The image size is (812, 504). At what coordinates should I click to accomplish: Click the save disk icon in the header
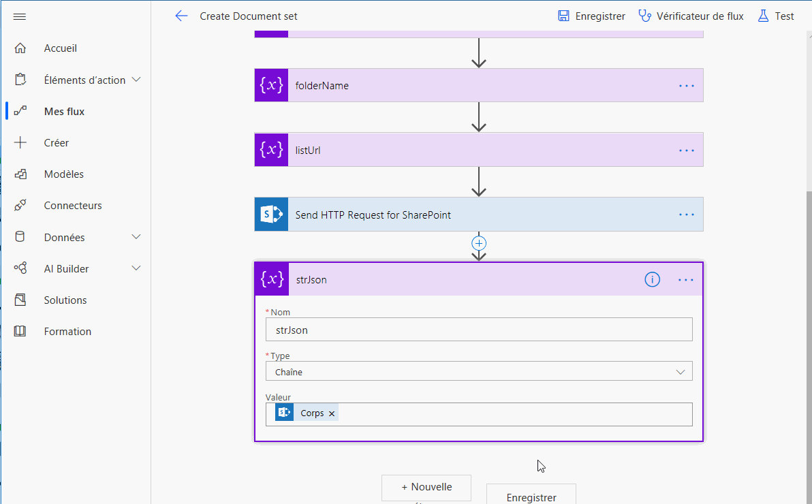(x=563, y=16)
